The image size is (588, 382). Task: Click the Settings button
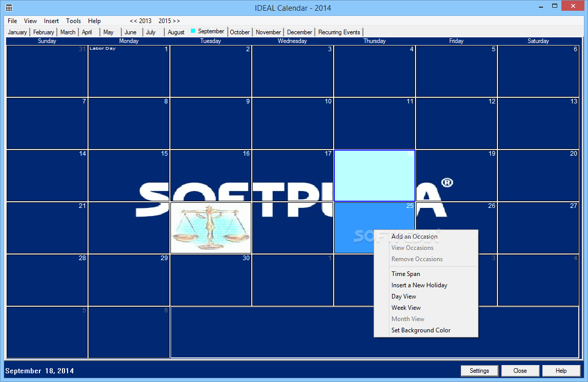pyautogui.click(x=479, y=371)
